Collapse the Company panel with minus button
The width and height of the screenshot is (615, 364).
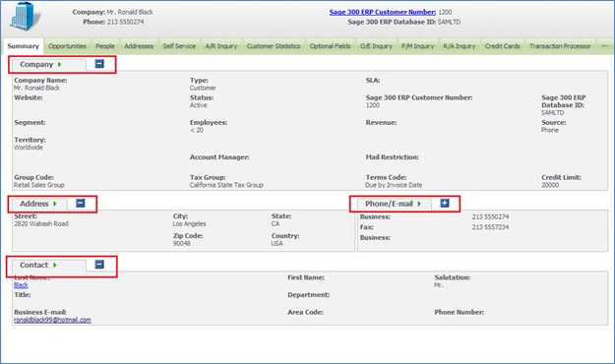point(99,64)
